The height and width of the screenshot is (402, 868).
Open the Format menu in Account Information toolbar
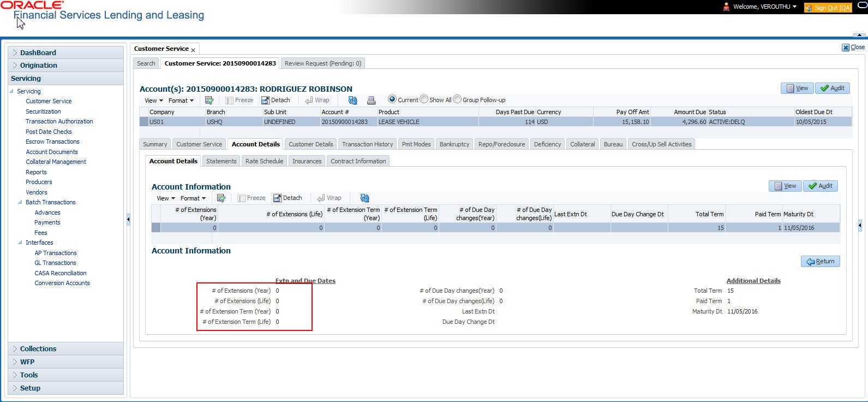pyautogui.click(x=193, y=198)
